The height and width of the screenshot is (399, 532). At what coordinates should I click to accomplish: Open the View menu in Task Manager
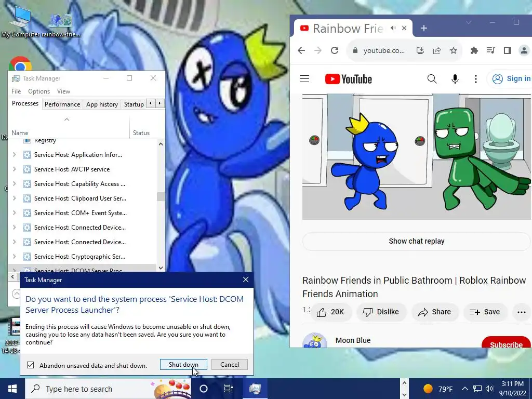[x=63, y=91]
